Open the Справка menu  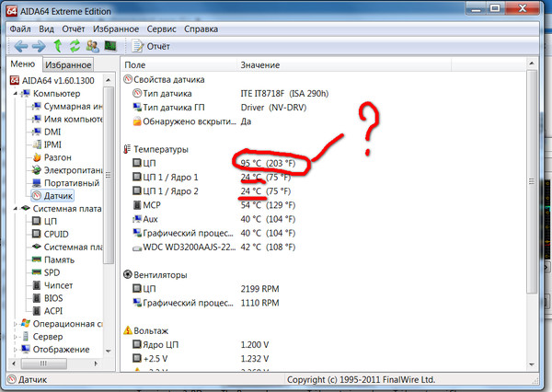tap(201, 29)
